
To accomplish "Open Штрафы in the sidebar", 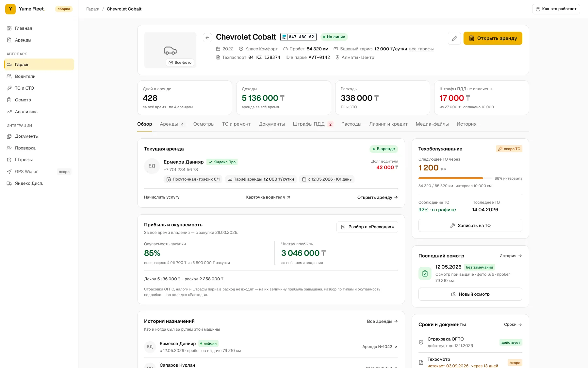I will tap(39, 160).
